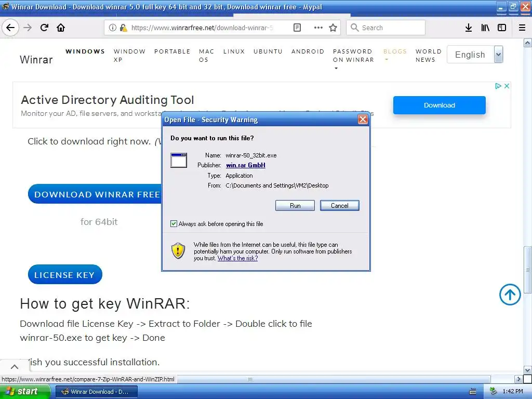Click the Active Directory Auditing Tool ad title
532x399 pixels.
[107, 100]
